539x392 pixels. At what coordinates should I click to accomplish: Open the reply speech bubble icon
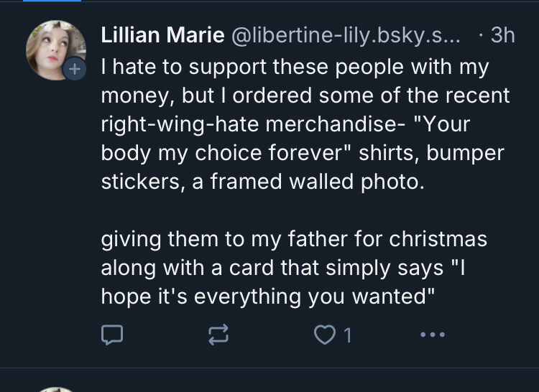(112, 334)
